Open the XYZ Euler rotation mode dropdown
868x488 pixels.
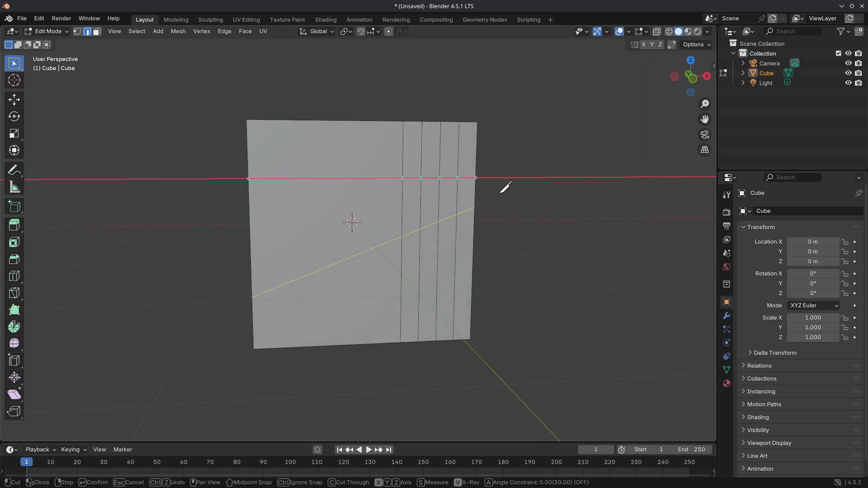click(x=813, y=305)
